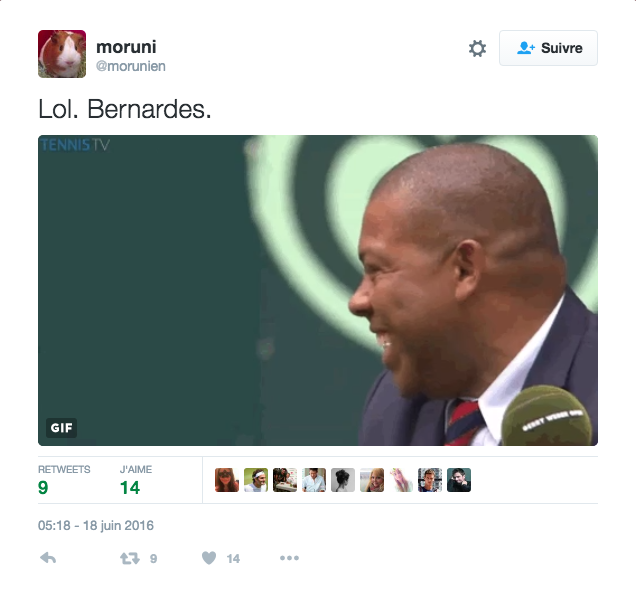Open the three-dot more options menu
The height and width of the screenshot is (597, 636).
click(289, 558)
